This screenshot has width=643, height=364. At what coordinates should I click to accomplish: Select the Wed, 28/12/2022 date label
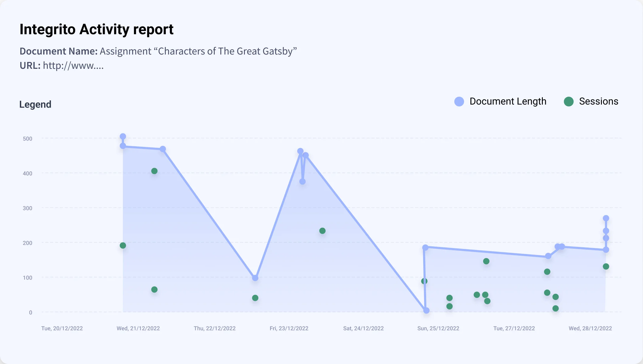point(590,328)
